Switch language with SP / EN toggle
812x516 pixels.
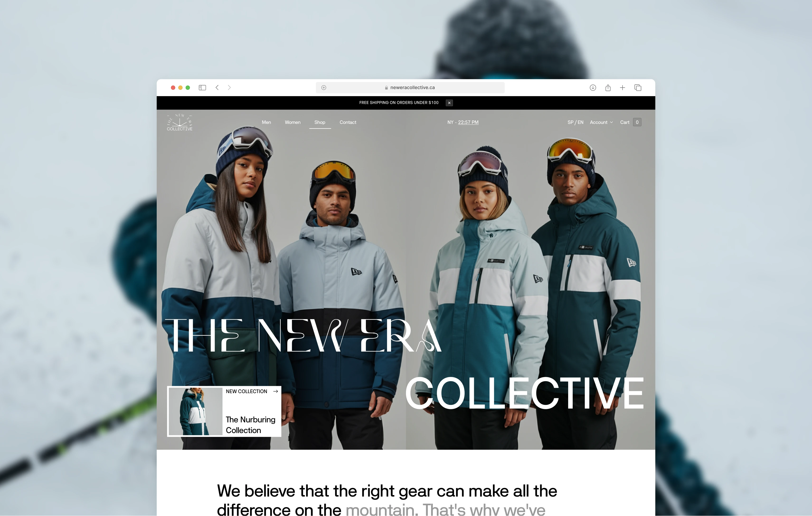[x=575, y=123]
